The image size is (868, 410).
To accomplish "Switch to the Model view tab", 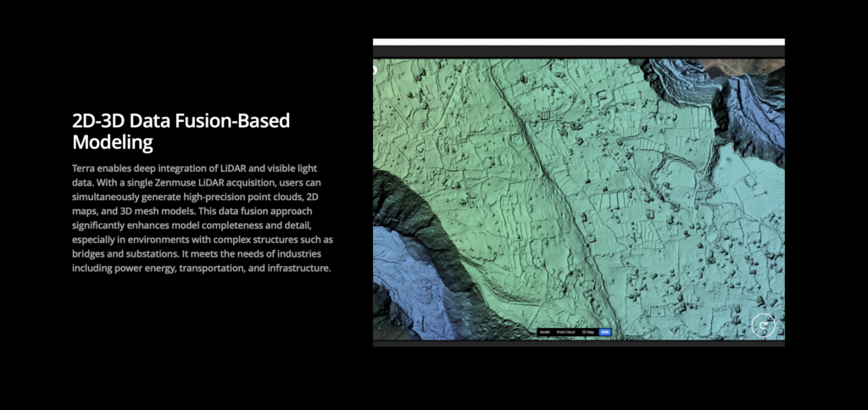I will (x=545, y=332).
